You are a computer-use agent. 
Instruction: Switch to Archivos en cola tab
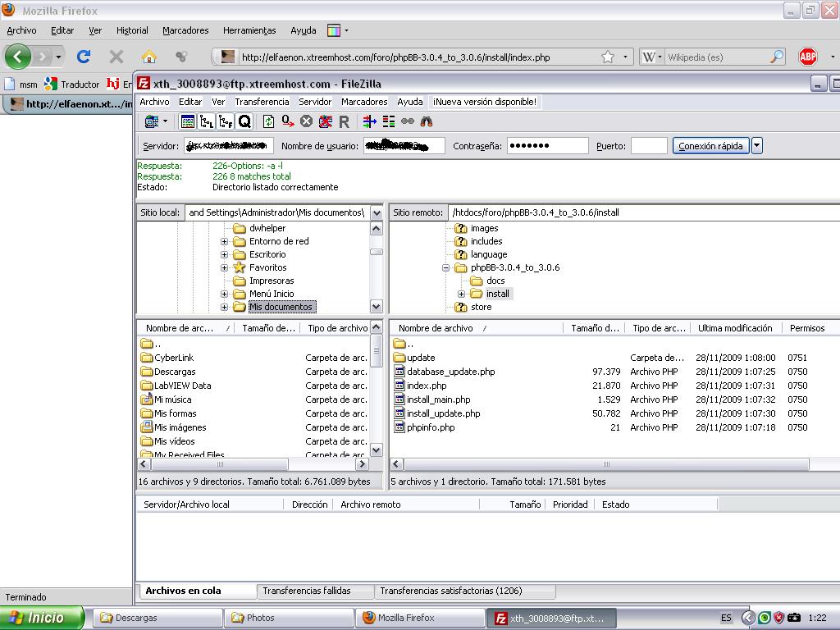(x=196, y=591)
